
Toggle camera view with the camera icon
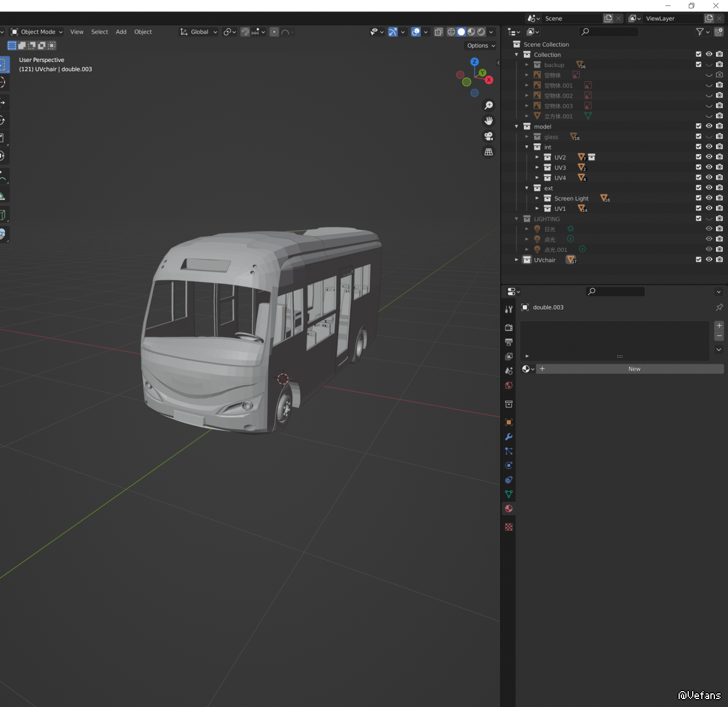pyautogui.click(x=488, y=136)
